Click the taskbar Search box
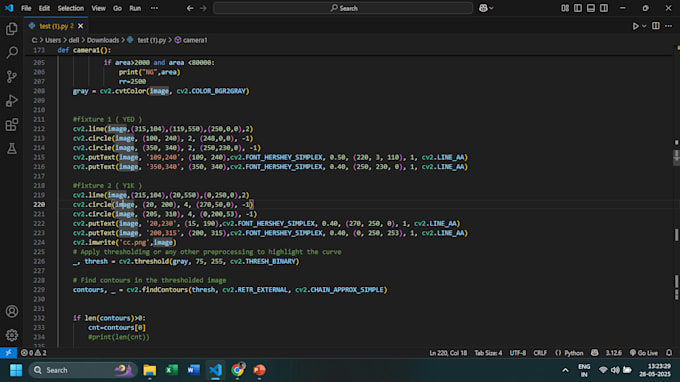This screenshot has height=382, width=680. (82, 370)
